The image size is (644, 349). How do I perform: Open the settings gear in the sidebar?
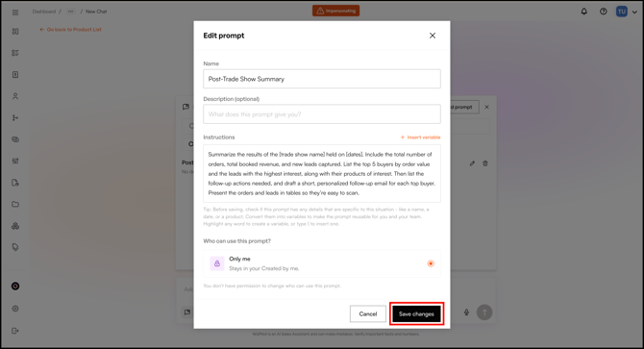click(x=15, y=309)
